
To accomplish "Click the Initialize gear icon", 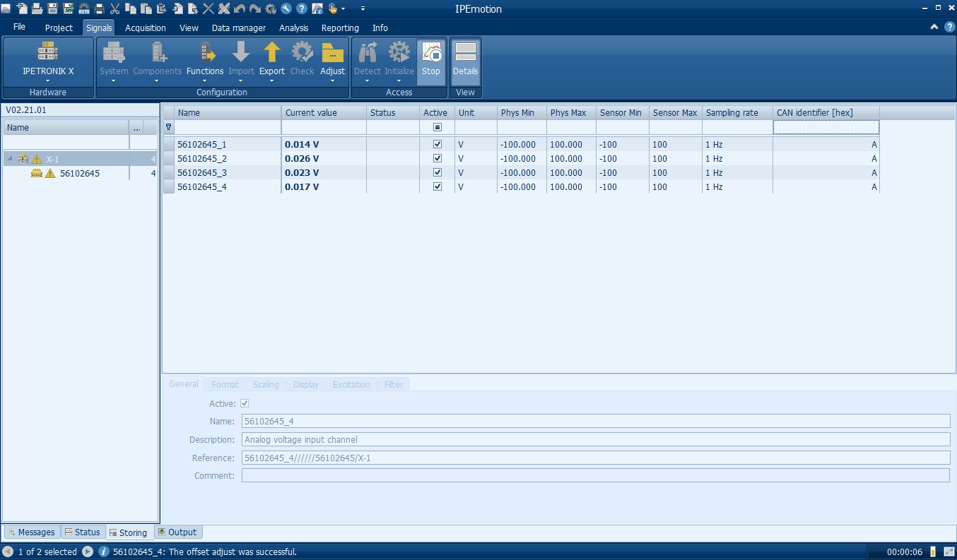I will coord(399,52).
